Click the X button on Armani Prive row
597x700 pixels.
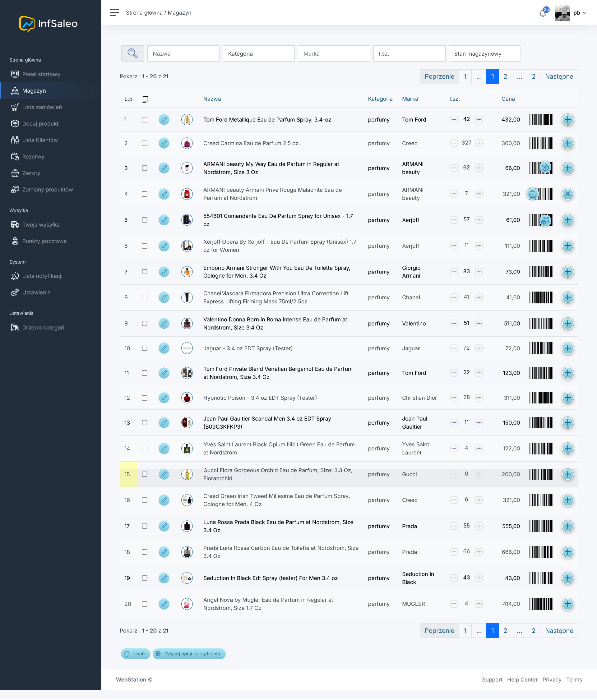click(567, 194)
